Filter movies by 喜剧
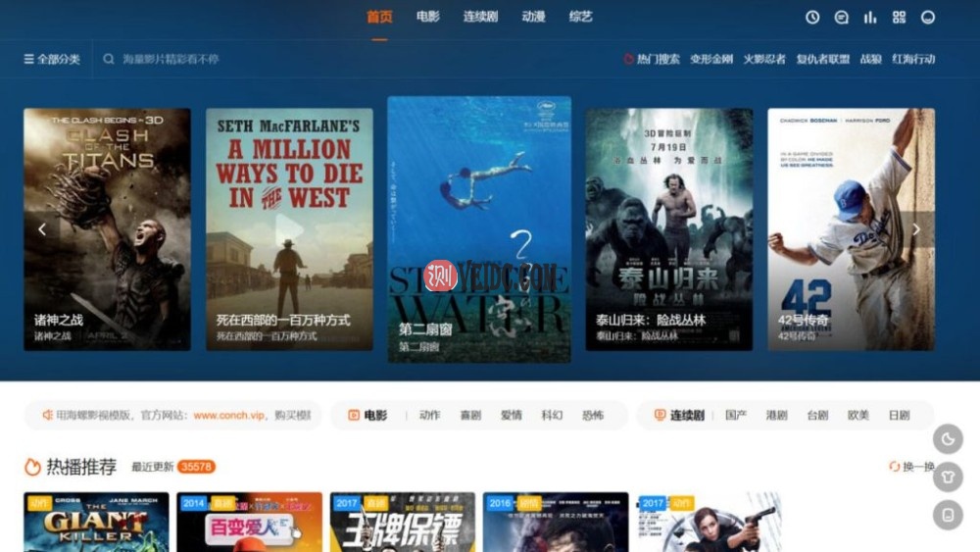Viewport: 980px width, 552px height. pos(470,415)
